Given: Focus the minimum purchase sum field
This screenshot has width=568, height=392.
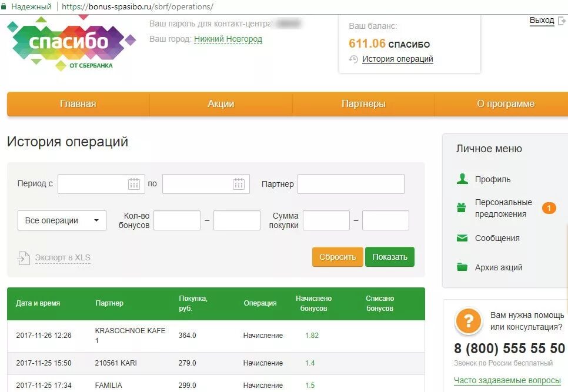Looking at the screenshot, I should (x=326, y=220).
